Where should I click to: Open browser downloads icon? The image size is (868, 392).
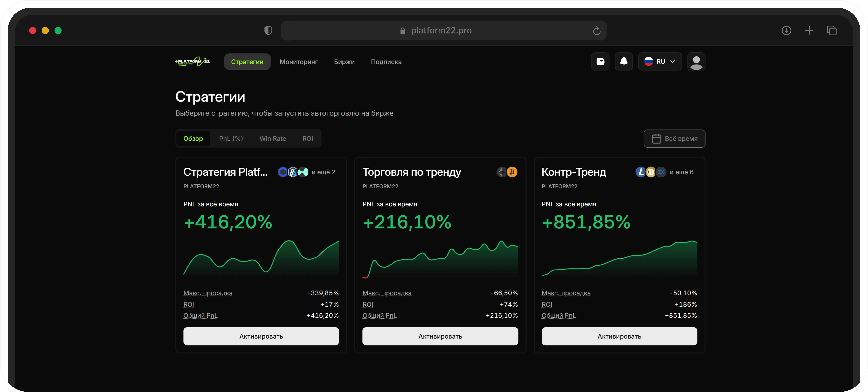786,30
